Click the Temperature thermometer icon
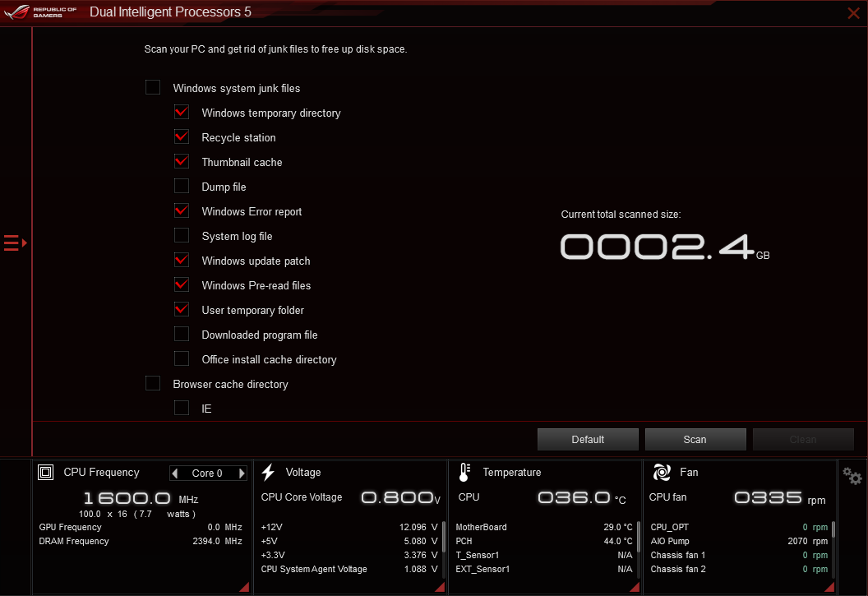The width and height of the screenshot is (868, 596). click(x=464, y=473)
